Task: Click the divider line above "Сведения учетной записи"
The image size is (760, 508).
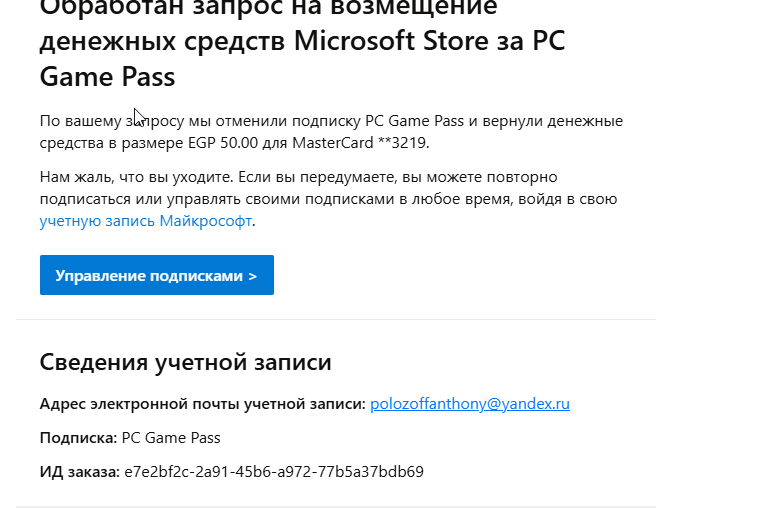Action: click(x=336, y=320)
